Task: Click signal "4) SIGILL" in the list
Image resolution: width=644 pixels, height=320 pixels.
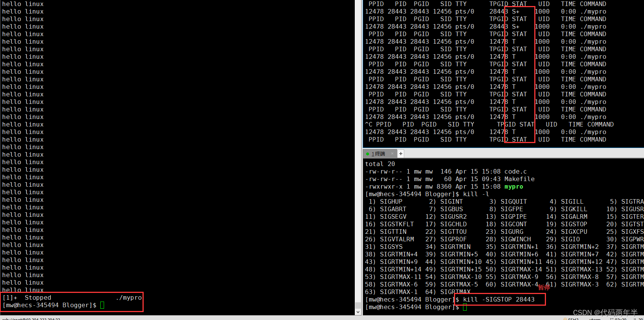Action: point(566,202)
